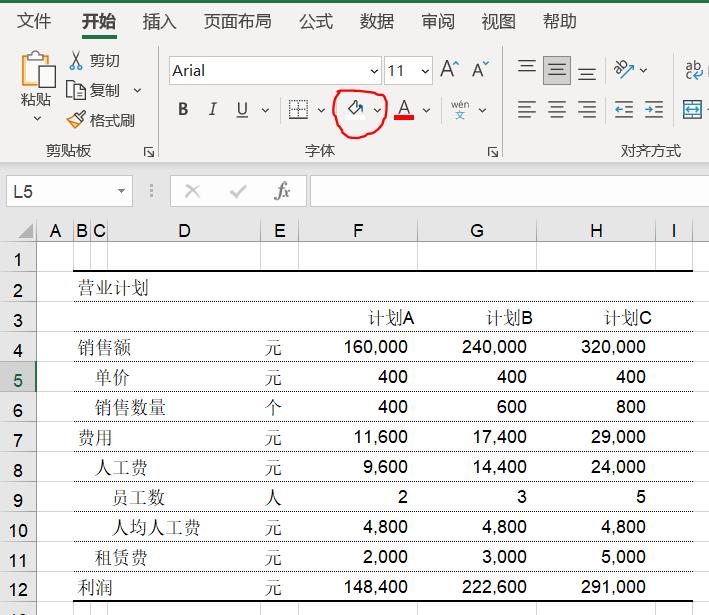Click the orientation text rotation icon
This screenshot has width=709, height=615.
click(x=624, y=70)
